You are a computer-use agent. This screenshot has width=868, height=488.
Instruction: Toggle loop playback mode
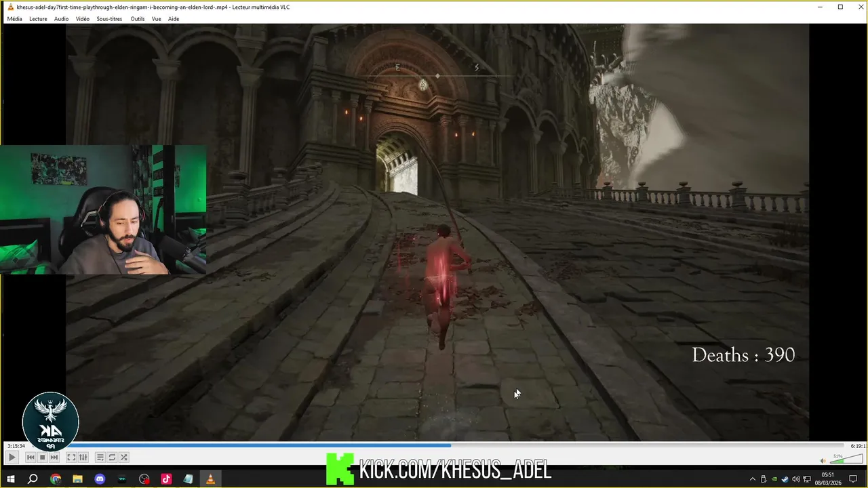(112, 457)
